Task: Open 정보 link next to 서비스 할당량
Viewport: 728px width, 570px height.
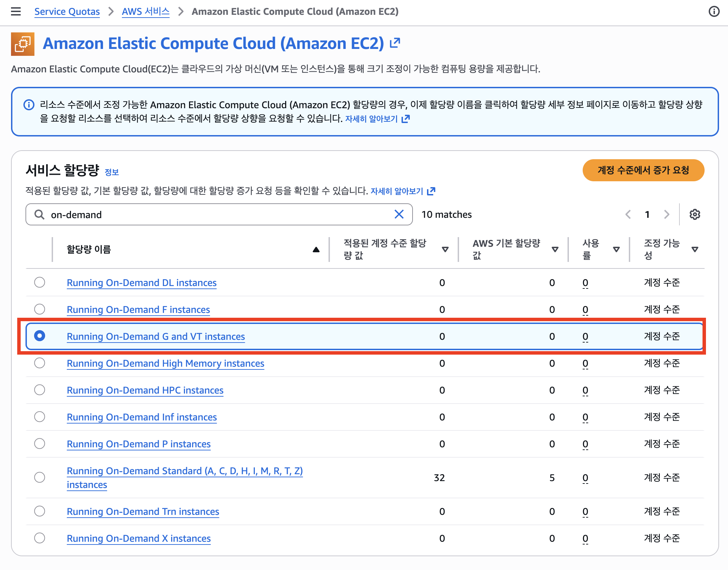Action: (x=112, y=172)
